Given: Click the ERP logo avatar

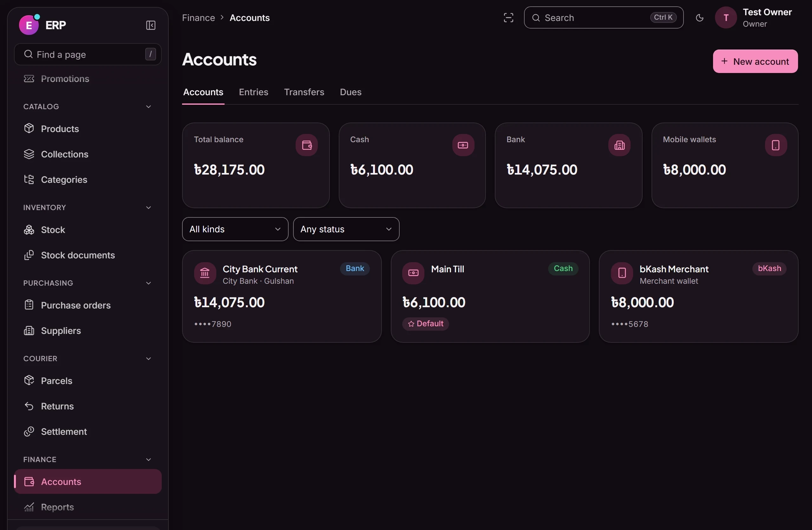Looking at the screenshot, I should [x=29, y=25].
